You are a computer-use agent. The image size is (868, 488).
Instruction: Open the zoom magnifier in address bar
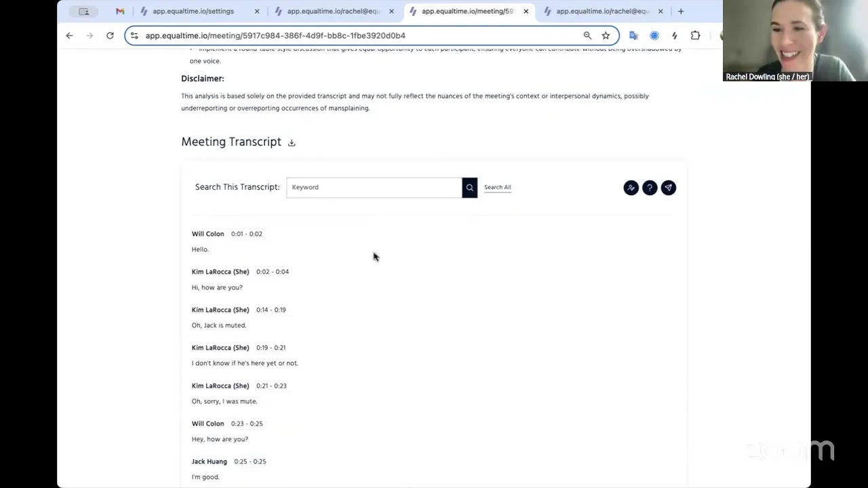[587, 35]
